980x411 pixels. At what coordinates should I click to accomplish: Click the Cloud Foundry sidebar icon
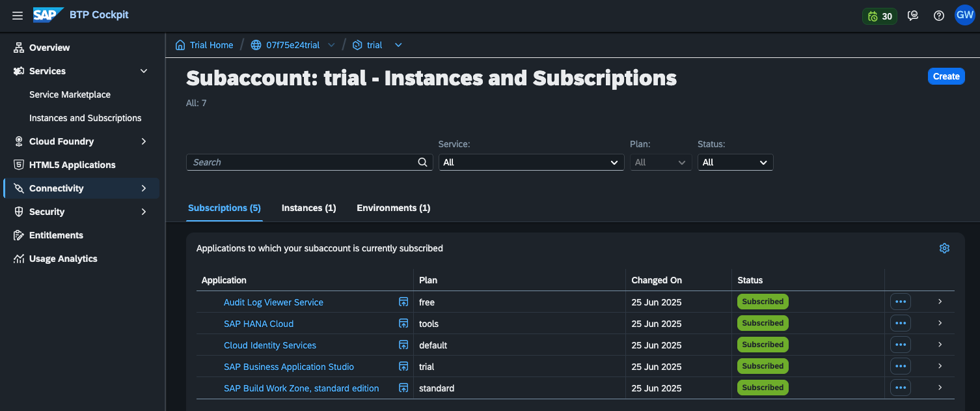[x=19, y=141]
